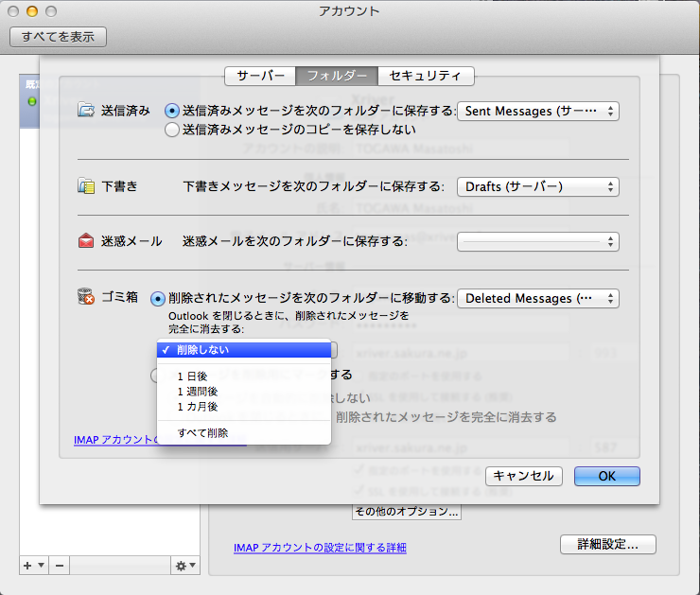The width and height of the screenshot is (700, 595).
Task: Click the plus button to add account
Action: coord(28,565)
